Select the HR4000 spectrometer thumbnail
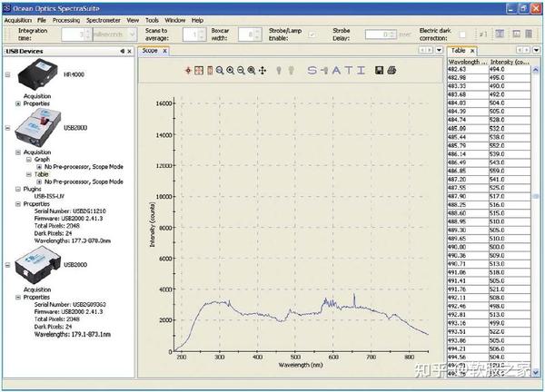Image resolution: width=545 pixels, height=392 pixels. point(37,74)
